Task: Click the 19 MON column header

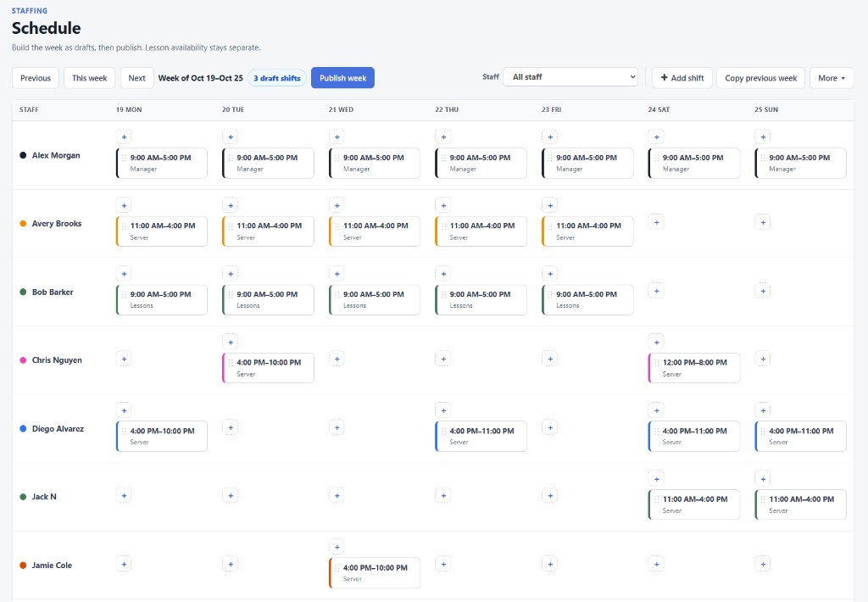Action: 129,109
